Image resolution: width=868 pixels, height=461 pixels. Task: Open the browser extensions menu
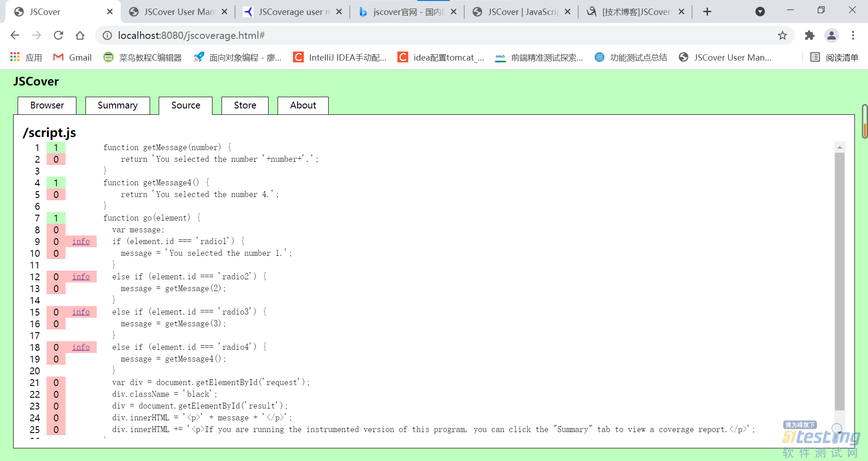click(x=810, y=35)
